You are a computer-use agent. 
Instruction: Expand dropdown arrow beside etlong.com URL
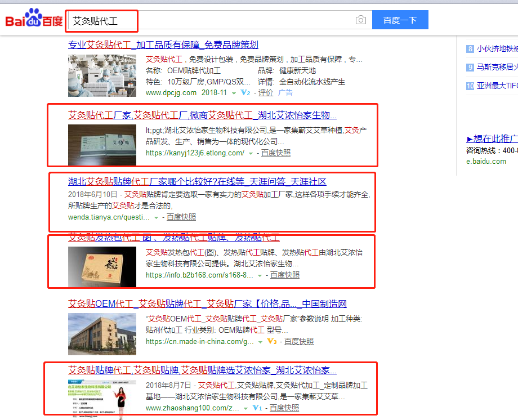(251, 154)
